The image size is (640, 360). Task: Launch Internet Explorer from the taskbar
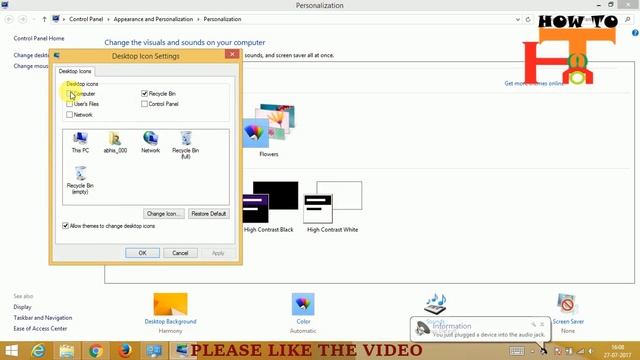(38, 351)
